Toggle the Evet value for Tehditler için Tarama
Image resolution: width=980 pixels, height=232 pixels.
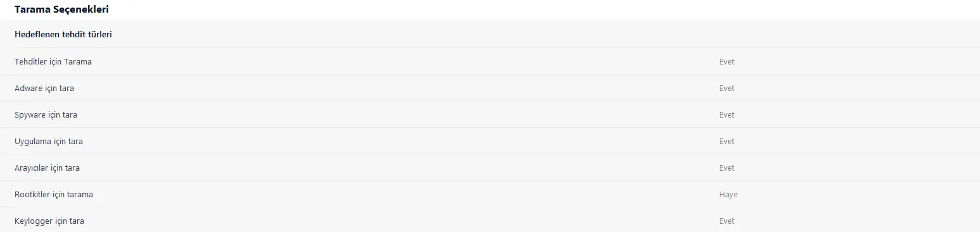[x=727, y=61]
